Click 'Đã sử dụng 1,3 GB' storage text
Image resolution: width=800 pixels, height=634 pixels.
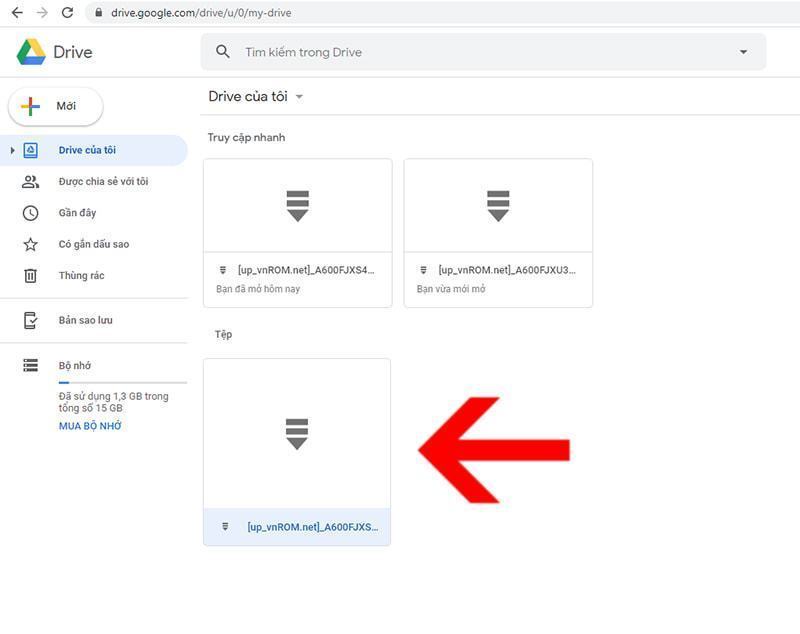pyautogui.click(x=113, y=402)
